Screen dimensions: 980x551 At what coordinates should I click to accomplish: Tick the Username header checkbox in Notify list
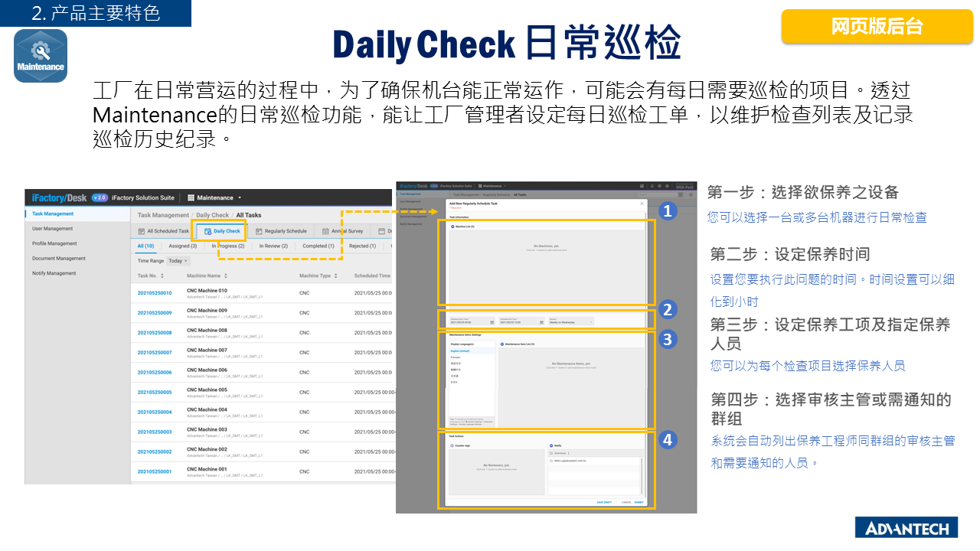click(551, 453)
